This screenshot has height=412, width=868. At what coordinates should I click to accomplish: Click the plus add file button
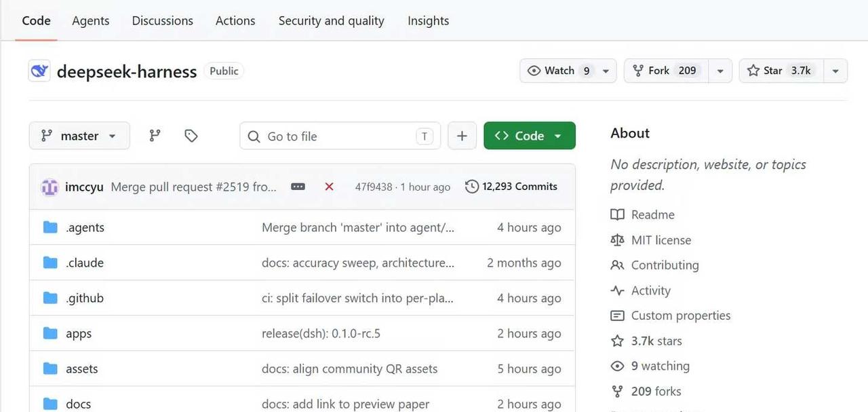coord(462,136)
